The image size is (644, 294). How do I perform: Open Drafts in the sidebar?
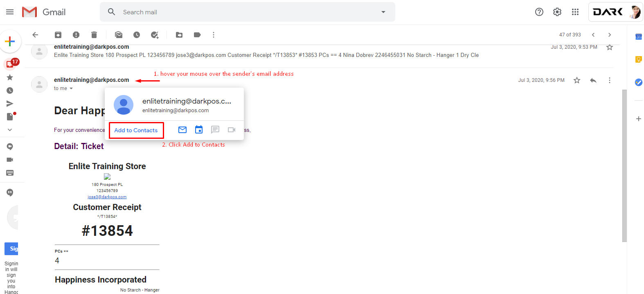[x=10, y=117]
